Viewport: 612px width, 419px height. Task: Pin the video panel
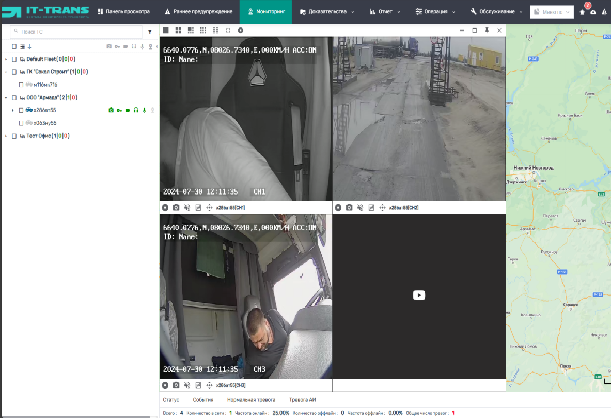click(x=487, y=30)
